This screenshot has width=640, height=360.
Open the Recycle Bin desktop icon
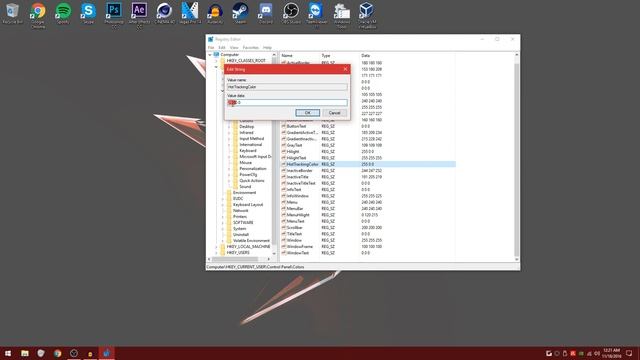[12, 13]
